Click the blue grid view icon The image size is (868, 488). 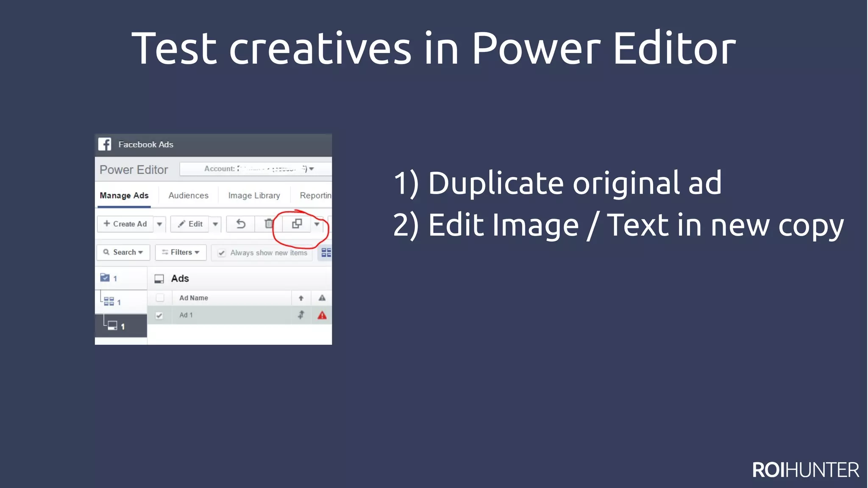pos(326,252)
